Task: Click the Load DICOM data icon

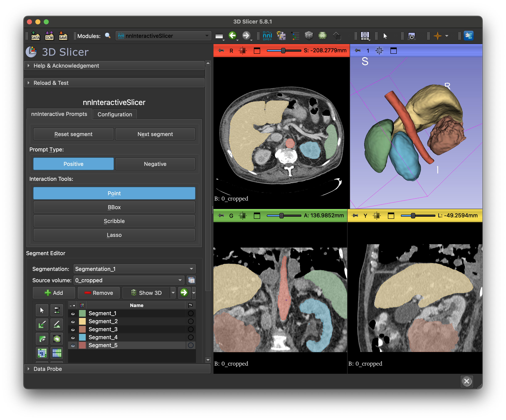Action: (x=49, y=36)
